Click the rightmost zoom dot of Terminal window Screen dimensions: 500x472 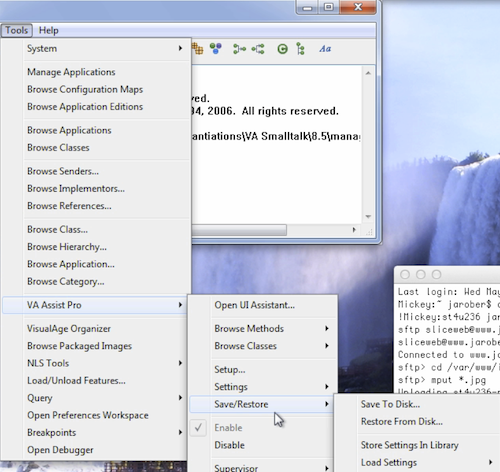coord(436,275)
